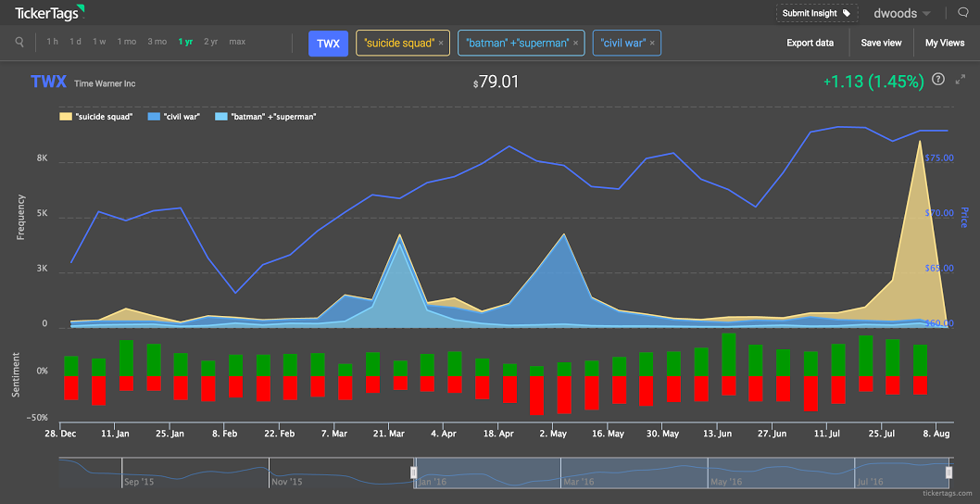Click the help question mark icon

(937, 80)
